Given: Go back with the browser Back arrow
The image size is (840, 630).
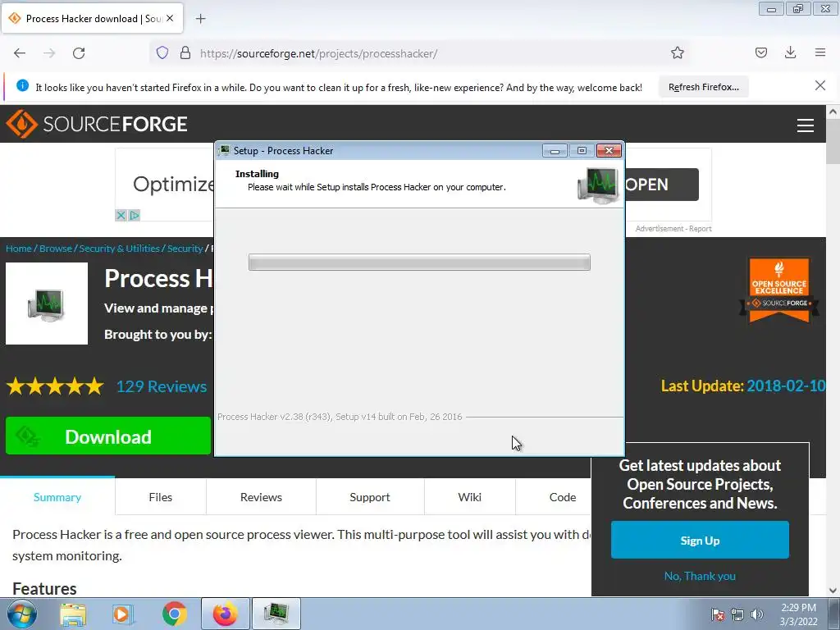Looking at the screenshot, I should 20,53.
